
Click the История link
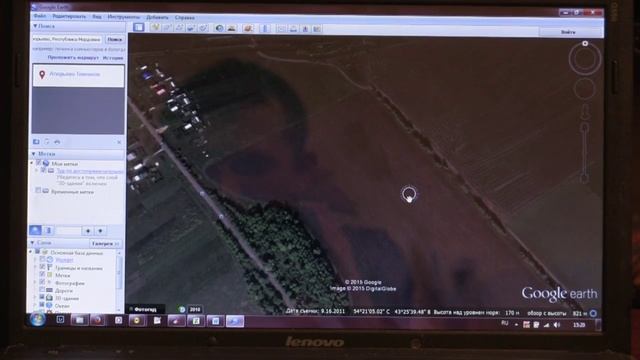(113, 58)
